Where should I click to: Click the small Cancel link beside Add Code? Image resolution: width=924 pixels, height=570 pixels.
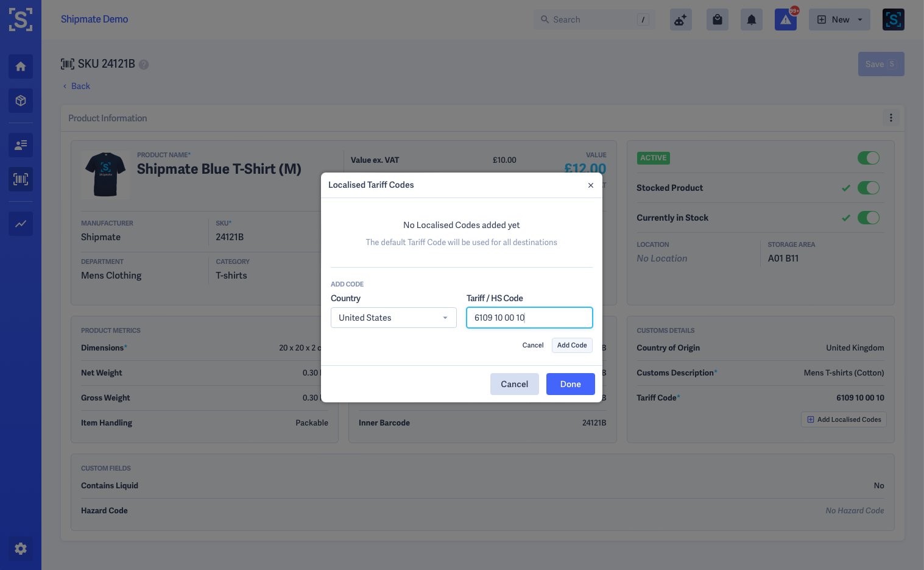click(533, 345)
